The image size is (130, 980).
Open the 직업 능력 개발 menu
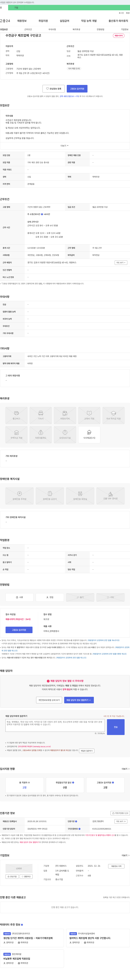[89, 21]
